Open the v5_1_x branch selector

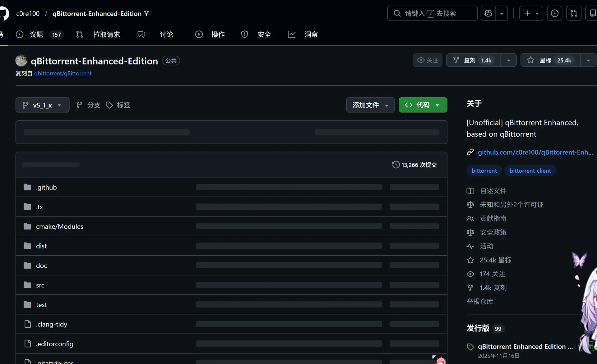pyautogui.click(x=42, y=105)
